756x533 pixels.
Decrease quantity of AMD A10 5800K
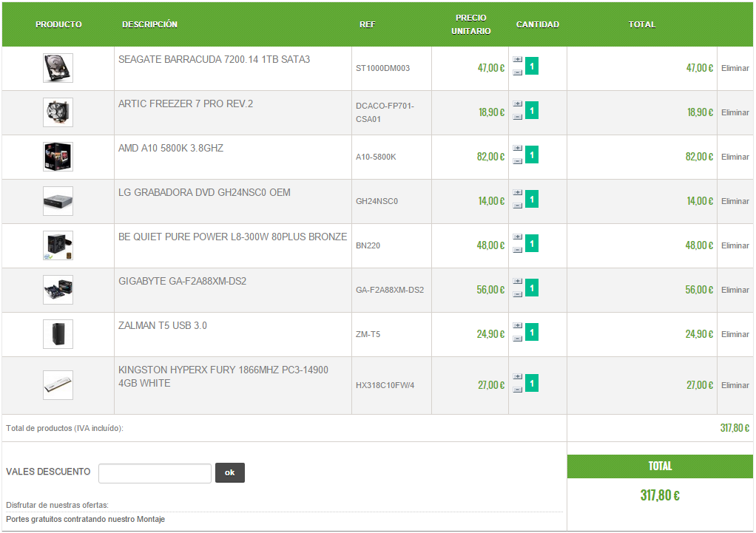coord(517,161)
